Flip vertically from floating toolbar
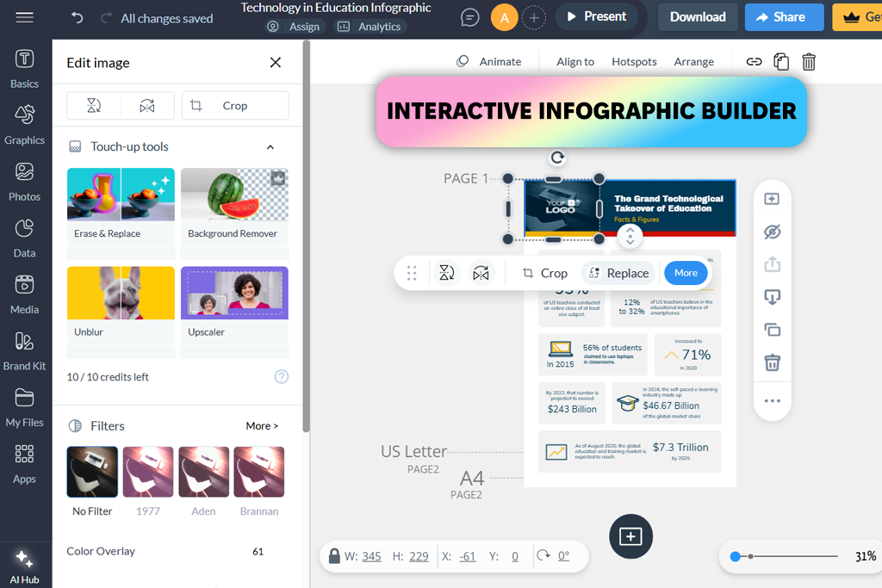This screenshot has height=588, width=882. pos(447,273)
